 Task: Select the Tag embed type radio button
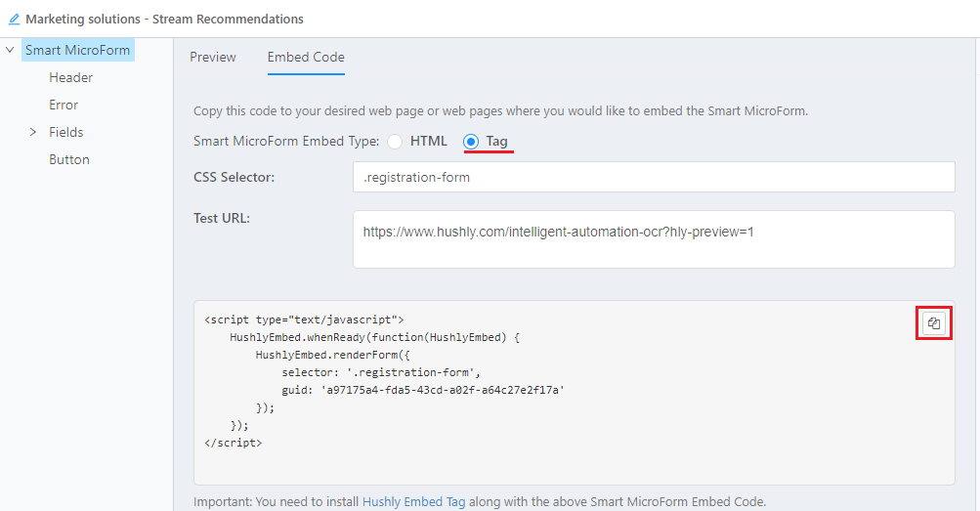[x=471, y=142]
